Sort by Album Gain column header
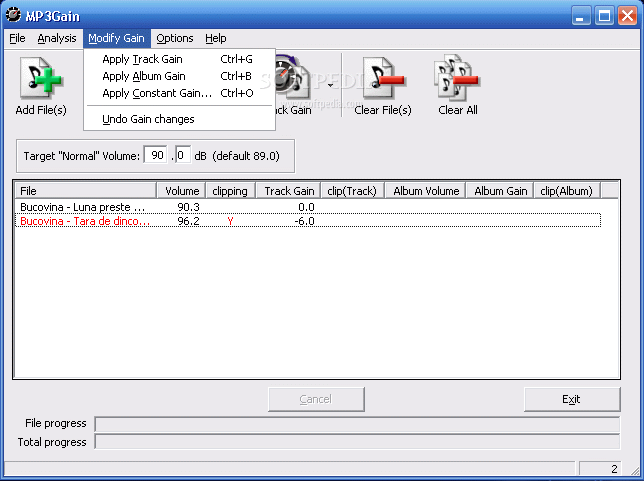This screenshot has height=481, width=644. [499, 191]
